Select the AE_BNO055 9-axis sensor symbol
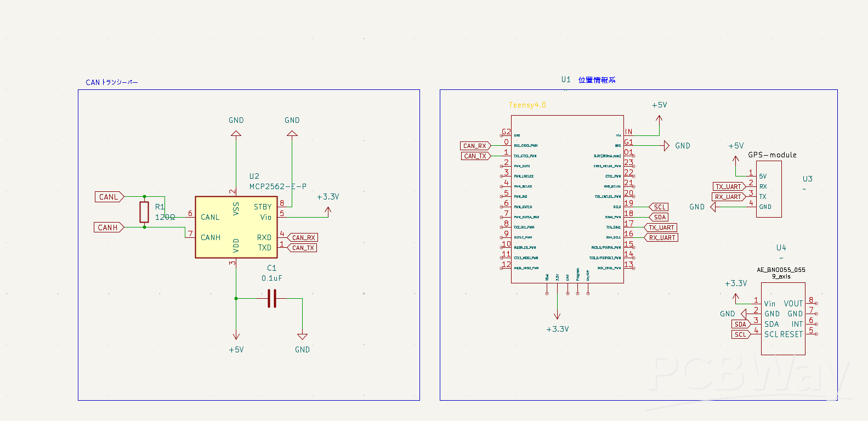Viewport: 868px width, 421px height. (783, 318)
